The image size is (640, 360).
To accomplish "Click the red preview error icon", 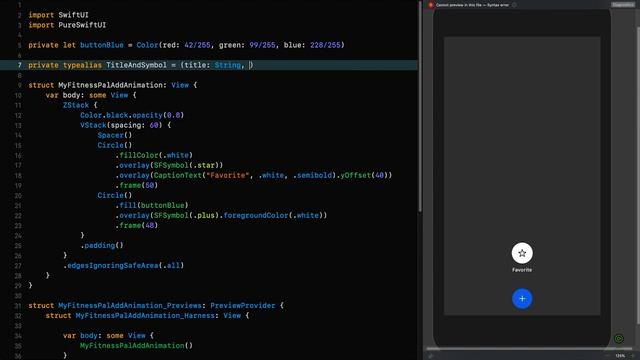I will [x=430, y=5].
